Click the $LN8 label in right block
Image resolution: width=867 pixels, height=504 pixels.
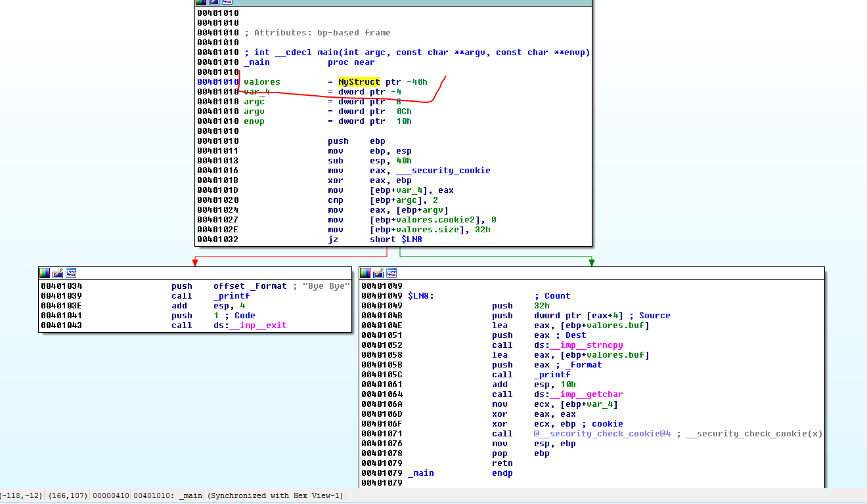point(420,296)
